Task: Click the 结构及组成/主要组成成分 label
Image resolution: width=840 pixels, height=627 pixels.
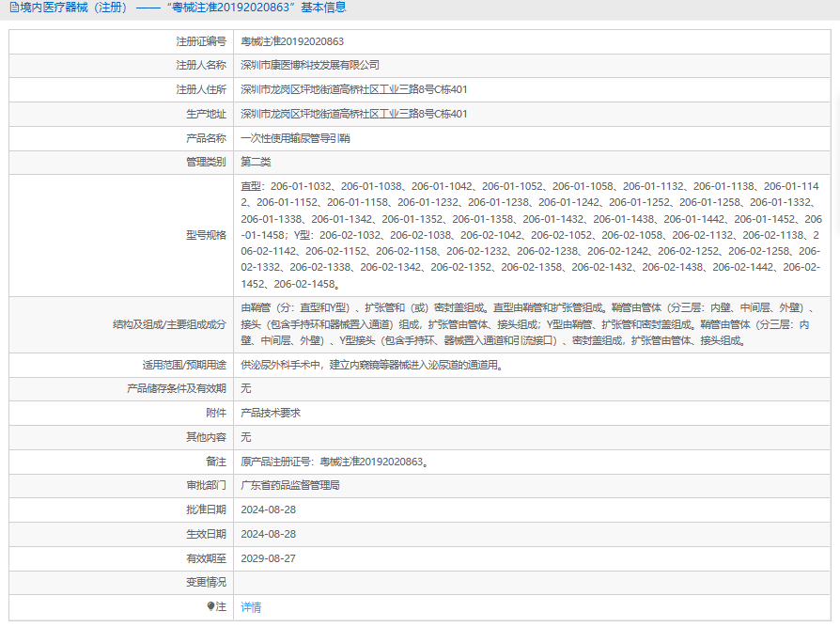Action: click(x=169, y=324)
